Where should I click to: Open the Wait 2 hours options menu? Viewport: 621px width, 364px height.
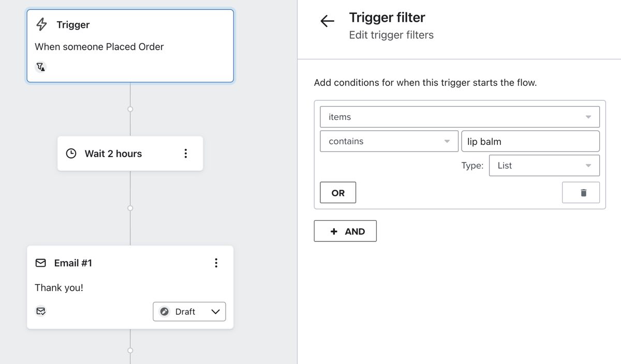(x=186, y=153)
